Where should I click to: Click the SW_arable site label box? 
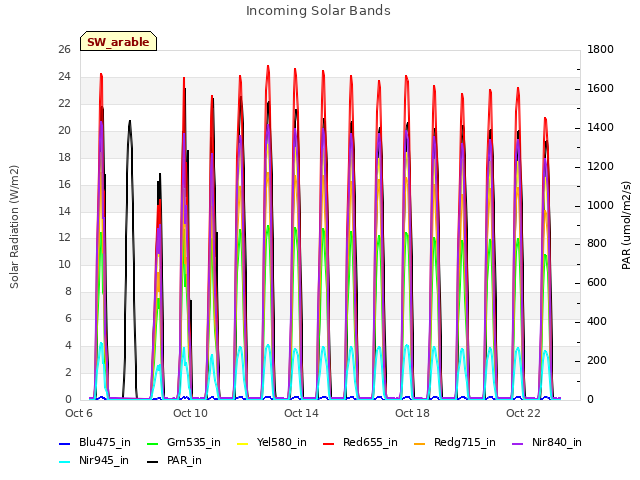coord(118,41)
